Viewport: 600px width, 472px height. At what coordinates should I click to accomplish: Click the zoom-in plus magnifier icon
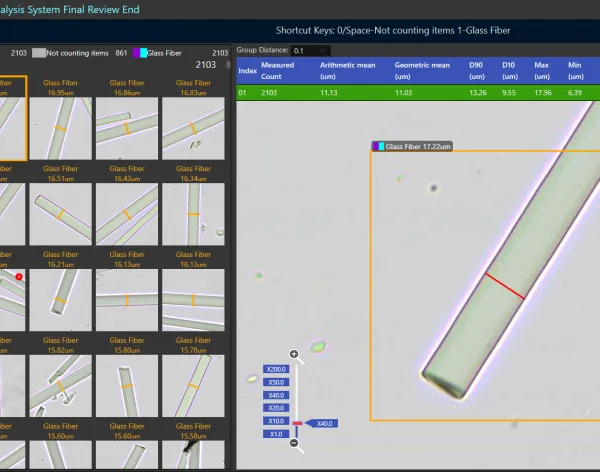pyautogui.click(x=294, y=354)
